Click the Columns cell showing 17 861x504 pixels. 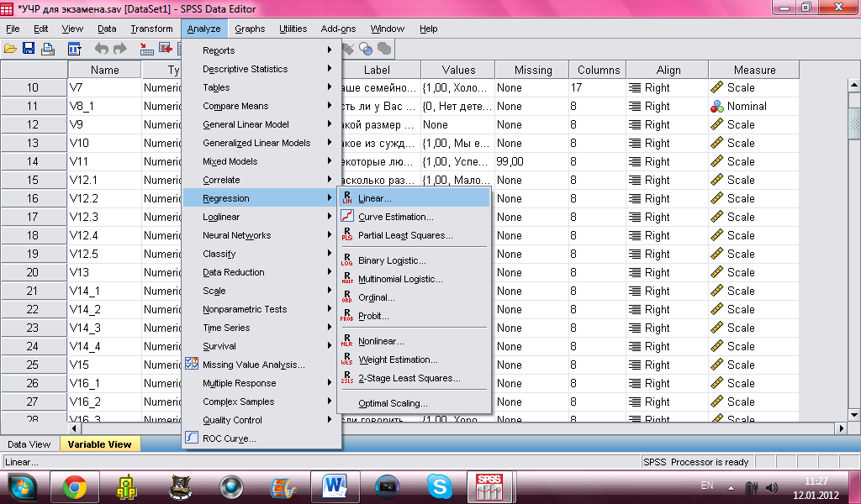click(x=598, y=87)
